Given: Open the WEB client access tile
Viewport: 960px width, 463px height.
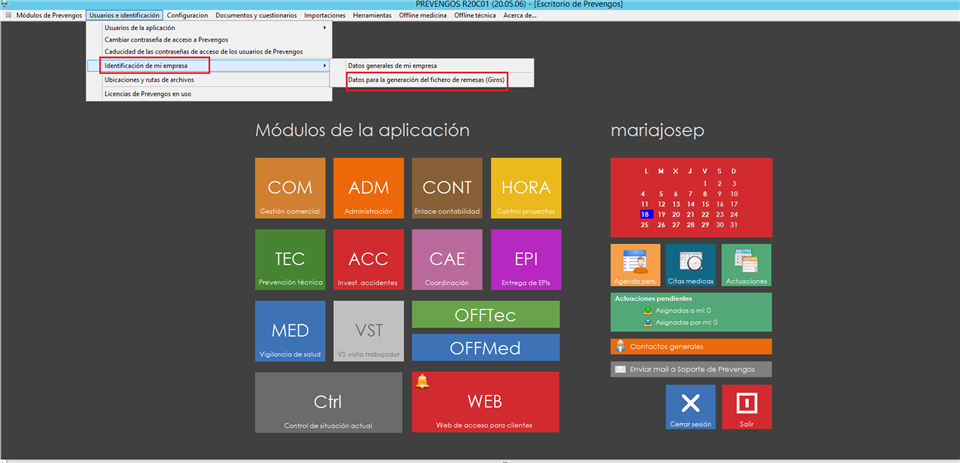Looking at the screenshot, I should pyautogui.click(x=485, y=402).
